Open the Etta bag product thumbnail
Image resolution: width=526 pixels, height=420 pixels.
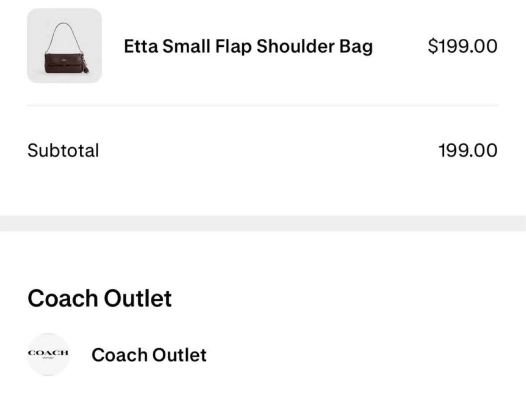(64, 46)
